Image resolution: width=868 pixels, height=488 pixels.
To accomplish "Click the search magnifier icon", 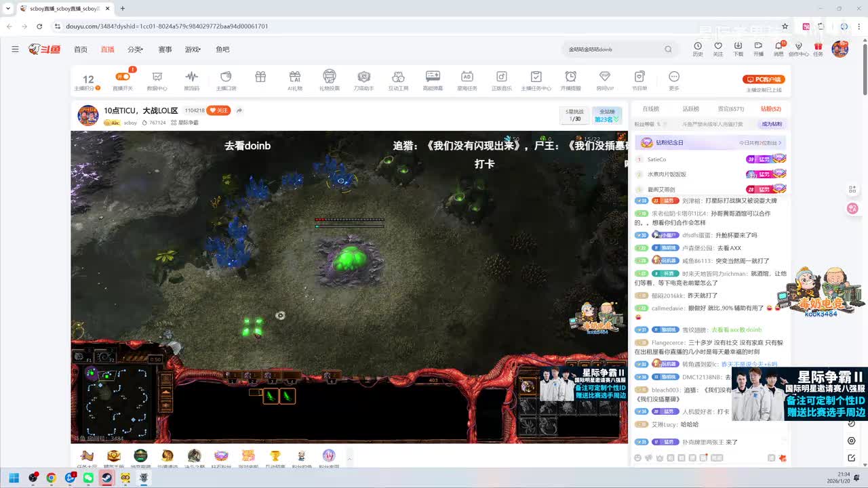I will [668, 49].
